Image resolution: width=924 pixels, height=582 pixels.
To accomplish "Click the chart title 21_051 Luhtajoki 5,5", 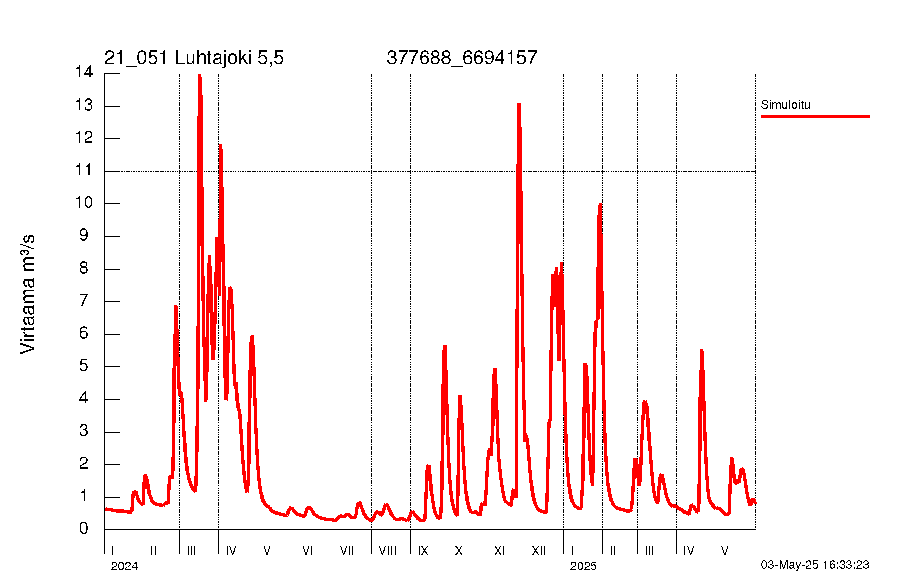I will (194, 58).
